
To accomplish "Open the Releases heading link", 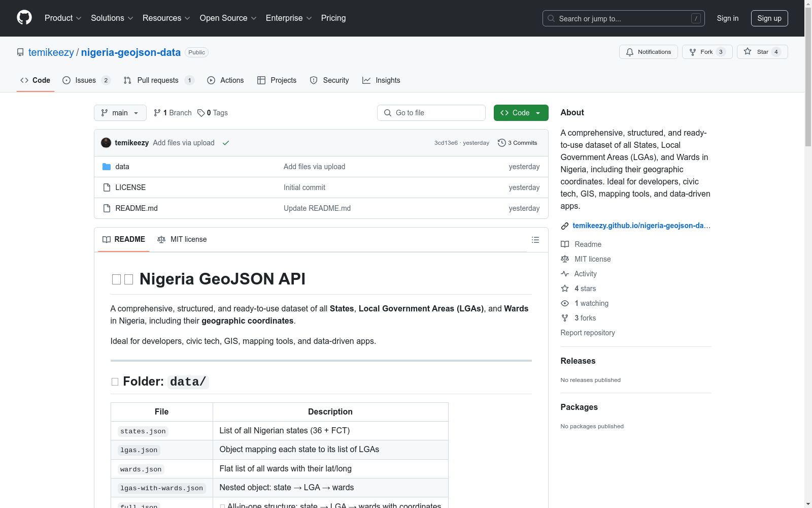I will click(578, 361).
